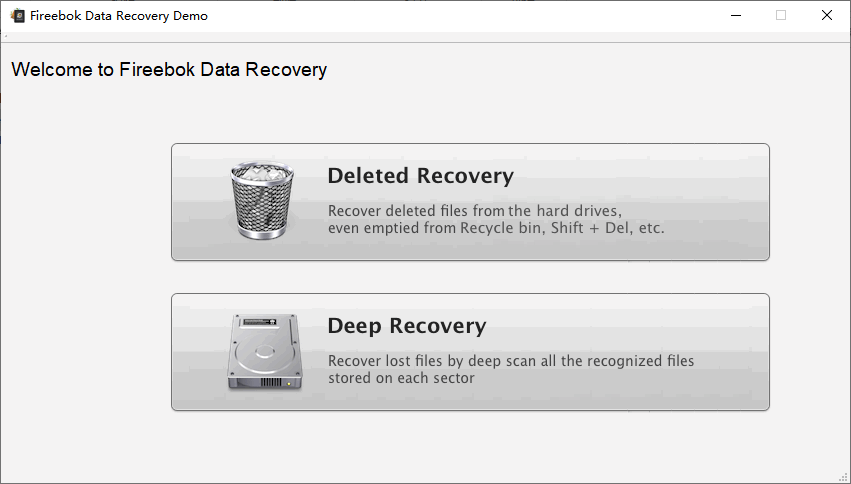Click the word "Deleted" in Deleted Recovery
The width and height of the screenshot is (851, 484).
(368, 177)
